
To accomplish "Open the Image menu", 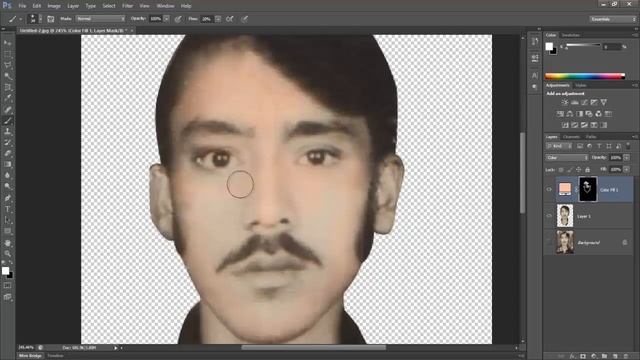I will pos(54,6).
